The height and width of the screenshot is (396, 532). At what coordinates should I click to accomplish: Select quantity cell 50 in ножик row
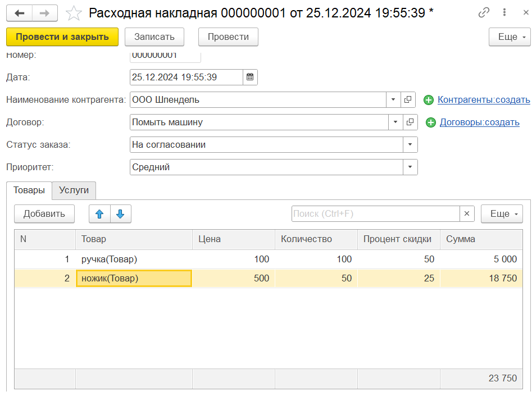tap(316, 278)
